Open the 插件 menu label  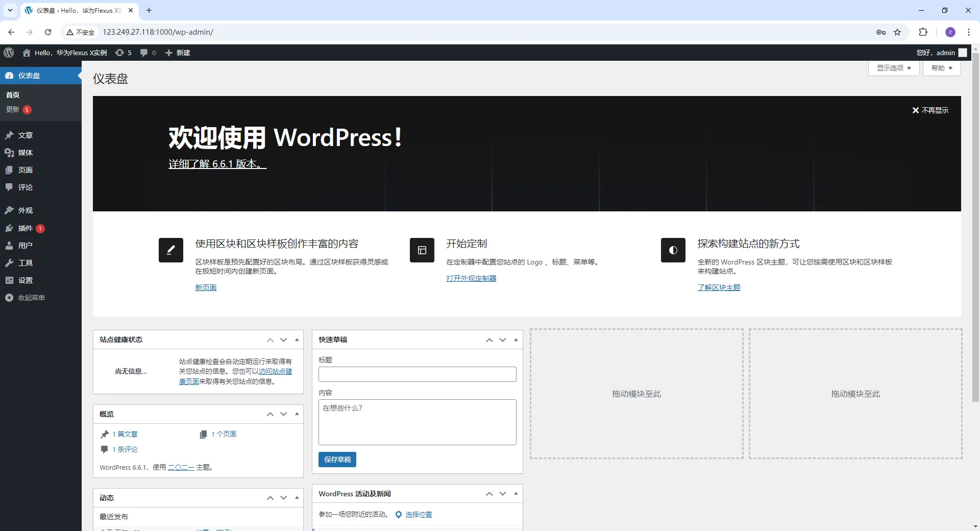tap(26, 228)
